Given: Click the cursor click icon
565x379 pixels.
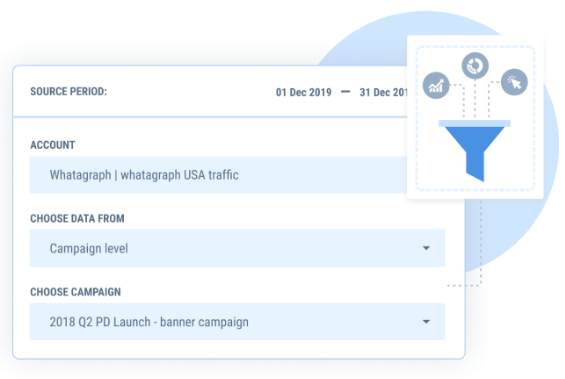Looking at the screenshot, I should click(x=514, y=82).
